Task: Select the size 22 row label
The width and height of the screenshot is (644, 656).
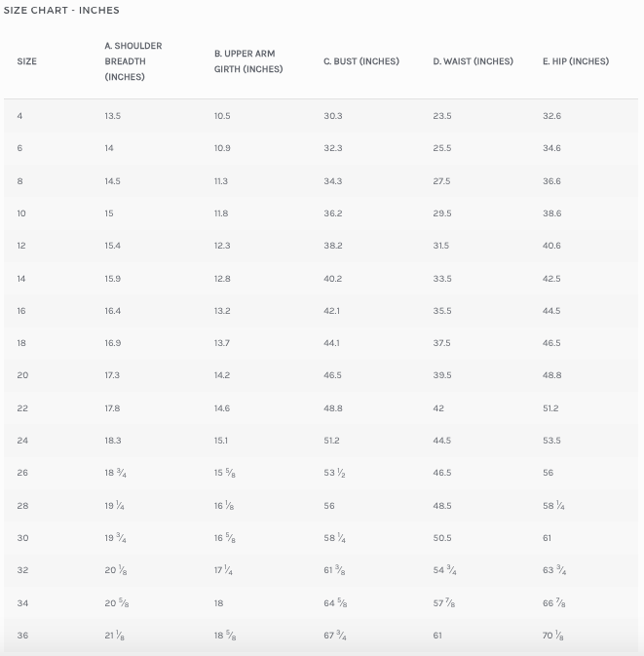Action: (22, 408)
